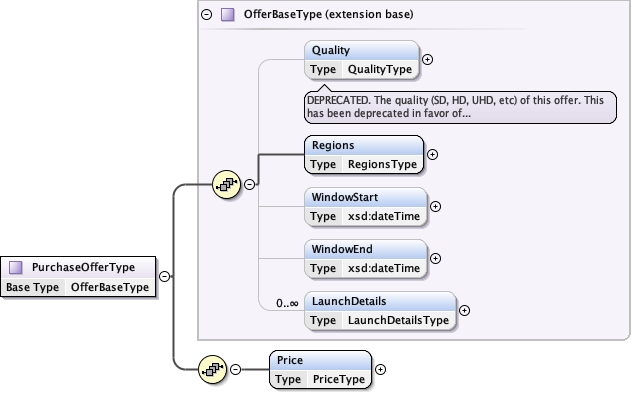Collapse the Price sequence minus toggle

coord(235,369)
